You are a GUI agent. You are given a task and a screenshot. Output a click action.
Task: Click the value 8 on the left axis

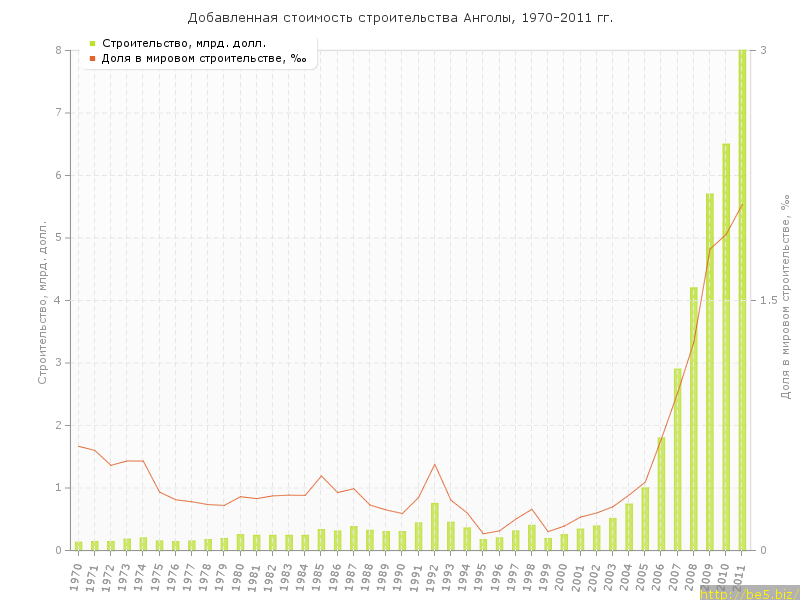(58, 50)
